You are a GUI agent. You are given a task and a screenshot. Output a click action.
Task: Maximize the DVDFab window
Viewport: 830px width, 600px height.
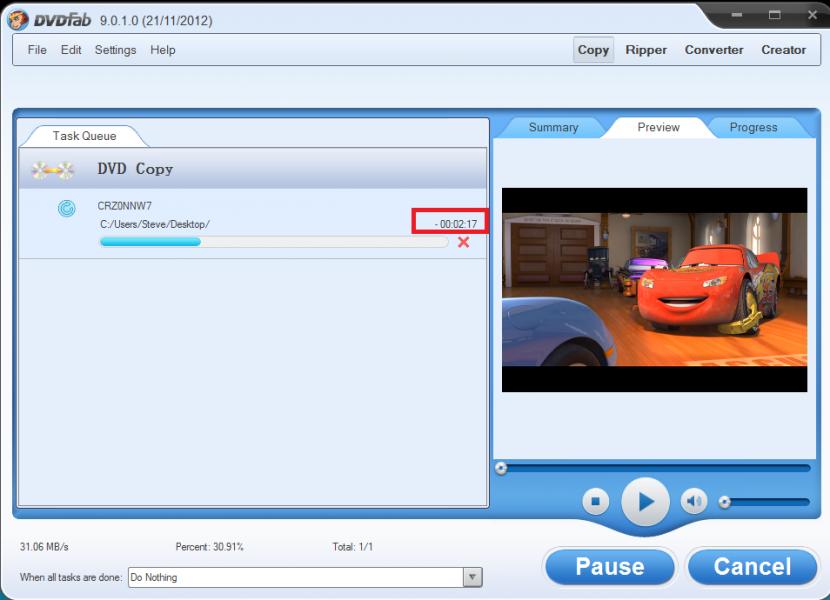point(774,15)
